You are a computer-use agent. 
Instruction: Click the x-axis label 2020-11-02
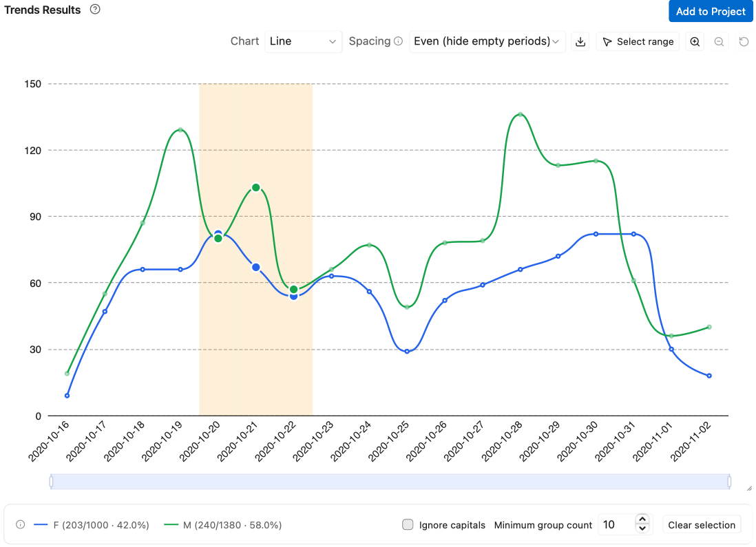coord(691,440)
